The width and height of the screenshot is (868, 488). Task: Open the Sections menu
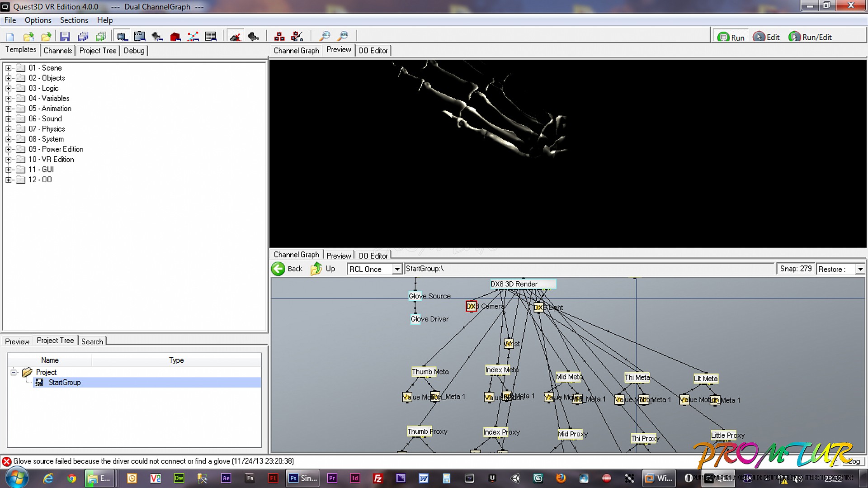click(74, 20)
